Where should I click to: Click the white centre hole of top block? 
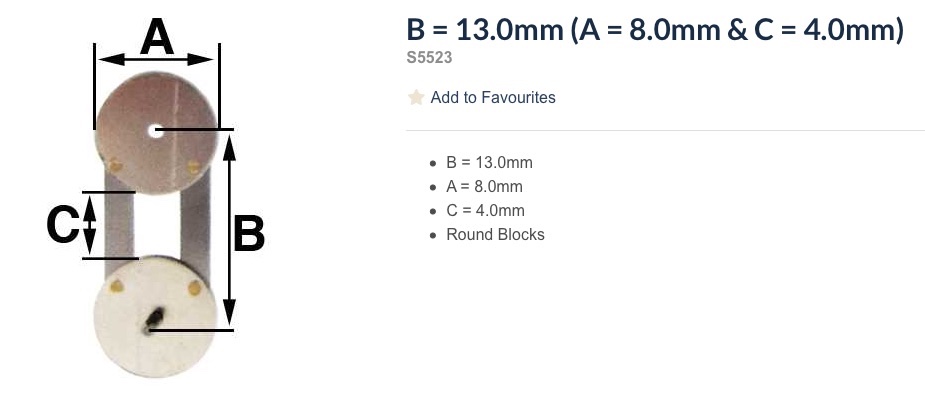tap(156, 131)
